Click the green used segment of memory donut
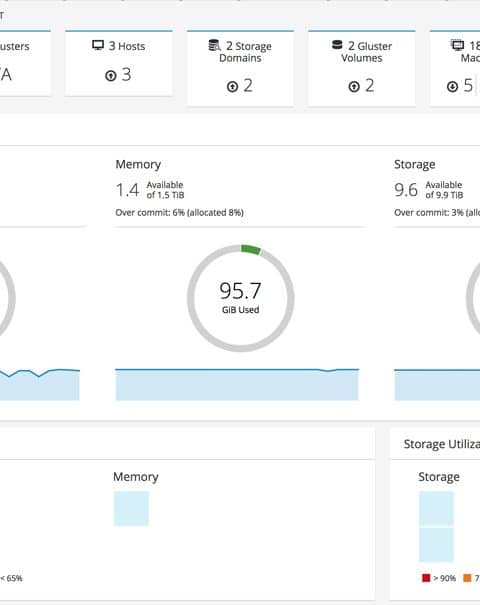Screen dimensions: 480x605 [251, 249]
